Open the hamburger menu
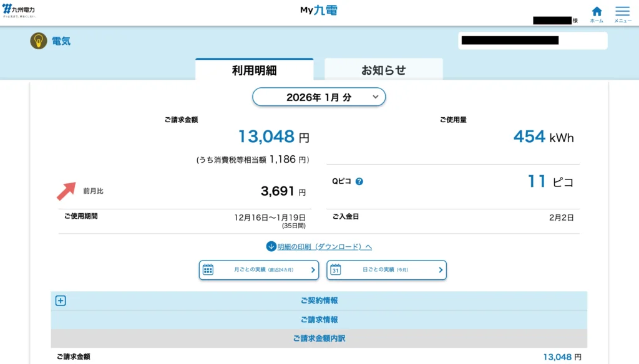639x364 pixels. pyautogui.click(x=623, y=14)
